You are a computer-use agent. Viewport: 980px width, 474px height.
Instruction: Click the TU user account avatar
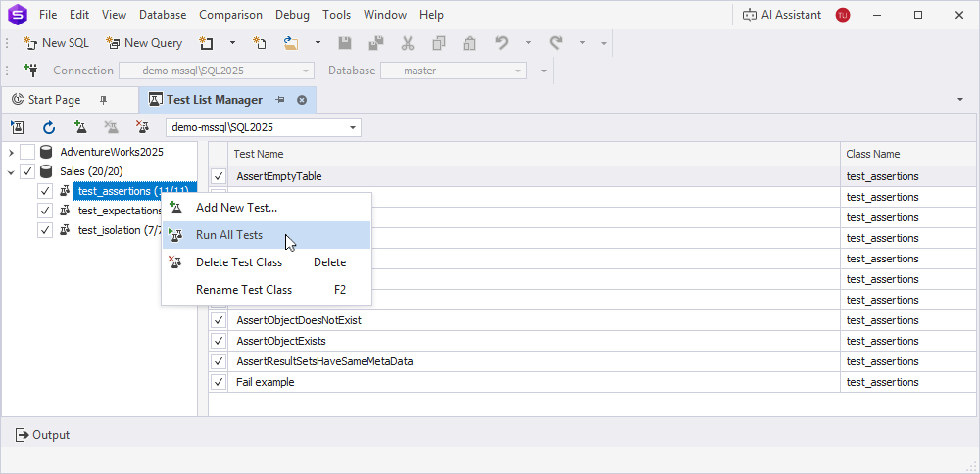843,15
